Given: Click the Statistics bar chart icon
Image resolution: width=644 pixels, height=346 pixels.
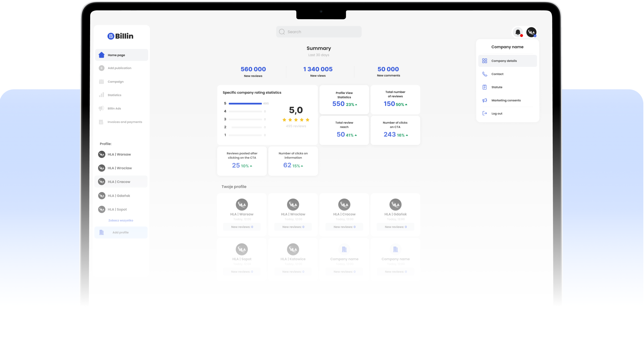Looking at the screenshot, I should click(102, 95).
